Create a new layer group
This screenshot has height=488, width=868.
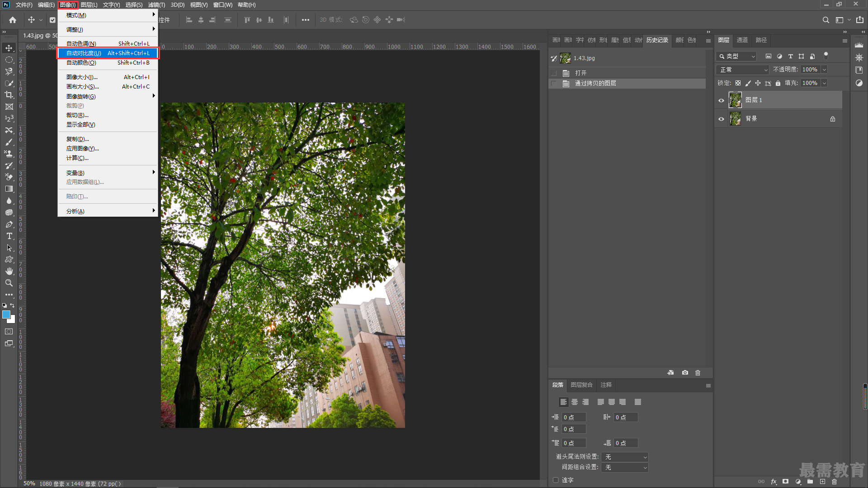[810, 482]
